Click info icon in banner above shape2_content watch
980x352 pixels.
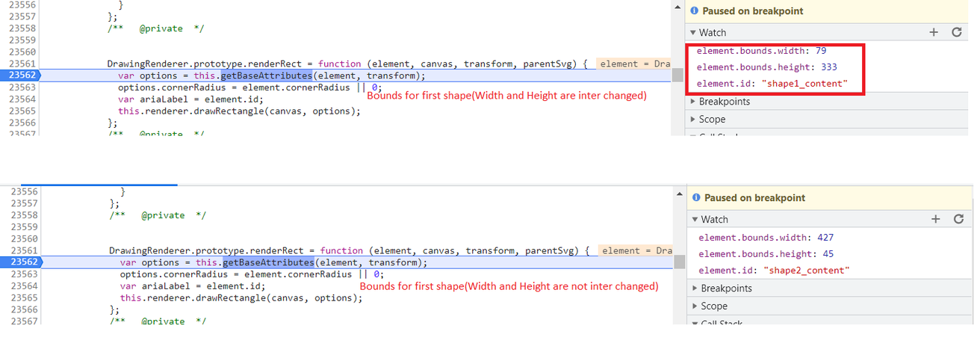(x=695, y=198)
